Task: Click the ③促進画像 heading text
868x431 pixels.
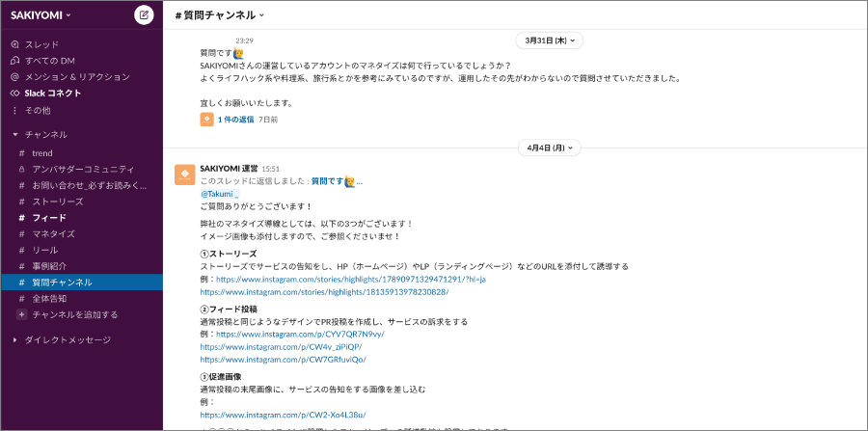Action: point(220,377)
